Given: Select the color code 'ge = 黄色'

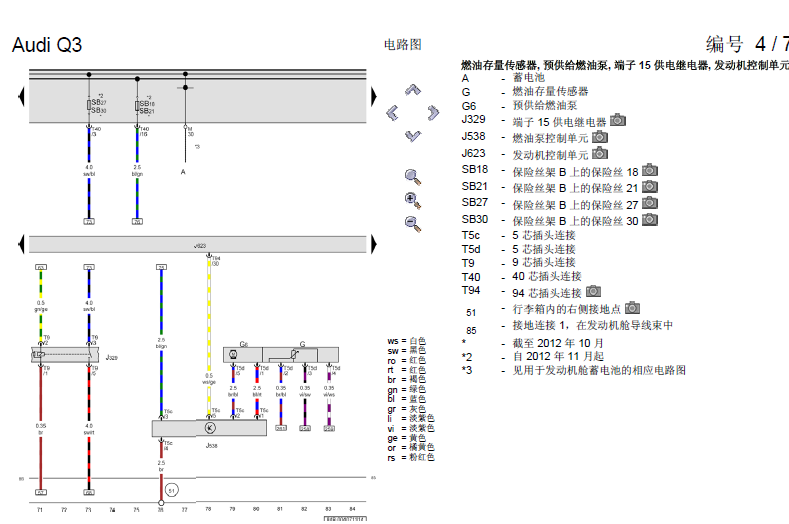Looking at the screenshot, I should click(407, 438).
